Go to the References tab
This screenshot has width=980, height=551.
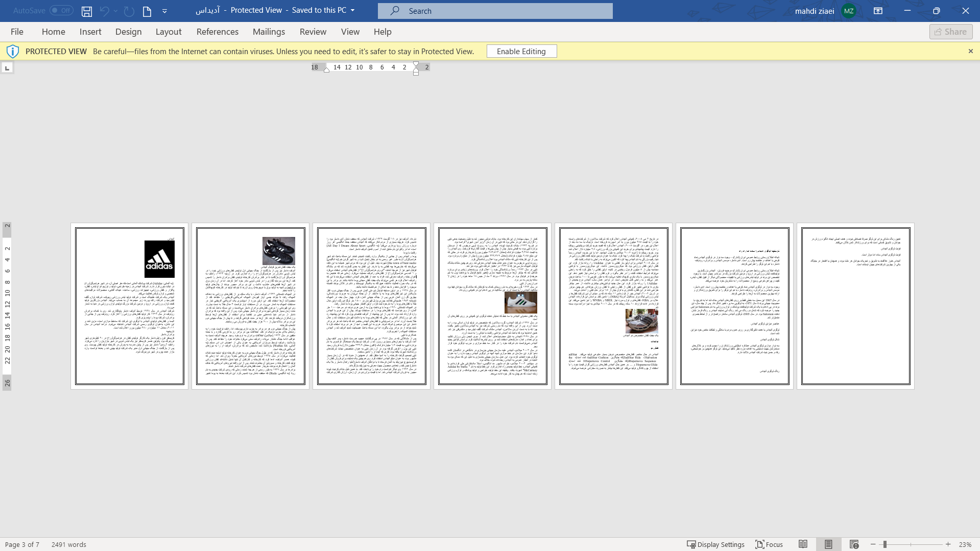pos(218,32)
